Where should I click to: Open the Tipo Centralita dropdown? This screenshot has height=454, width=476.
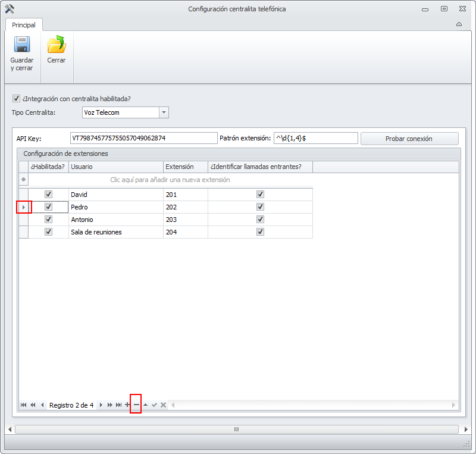[164, 112]
